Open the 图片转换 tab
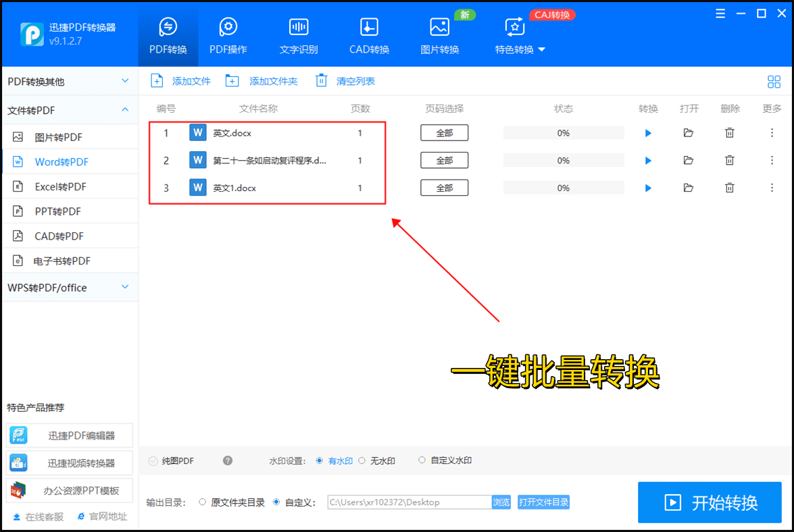The width and height of the screenshot is (794, 532). (x=439, y=35)
